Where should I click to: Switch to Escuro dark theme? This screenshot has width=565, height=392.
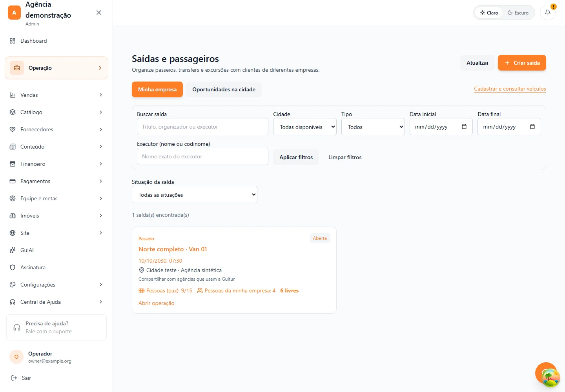coord(518,13)
